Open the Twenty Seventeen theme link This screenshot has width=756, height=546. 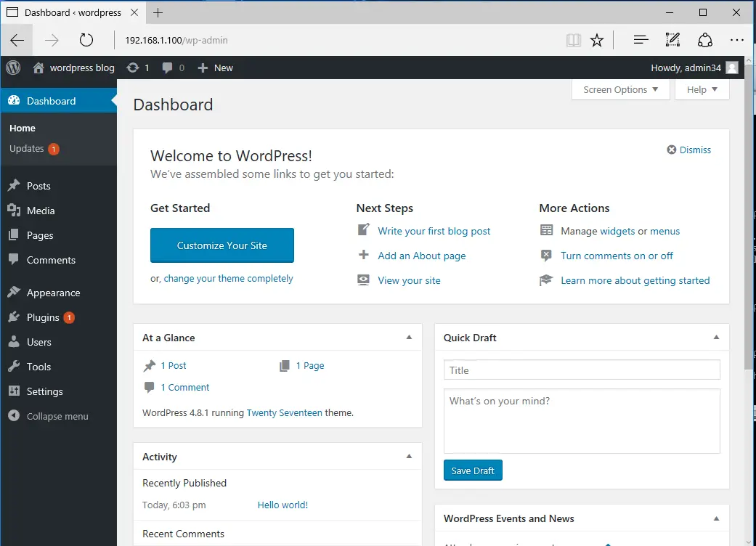[284, 412]
